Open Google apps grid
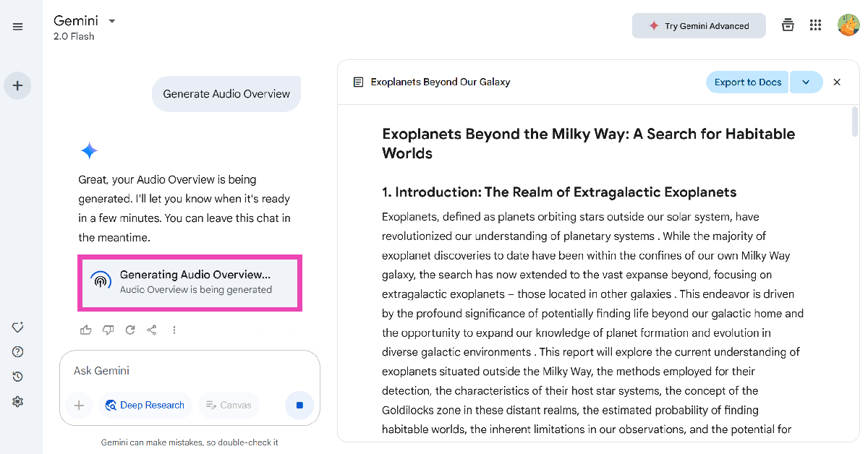Viewport: 868px width, 454px height. click(816, 25)
